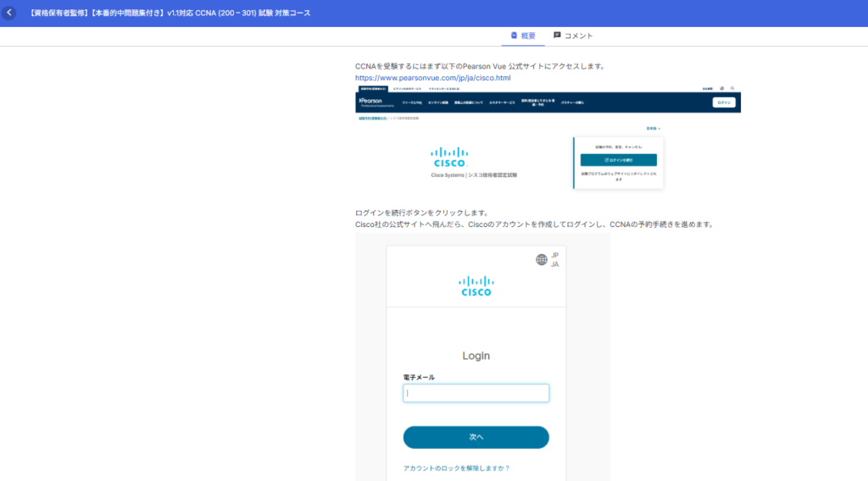
Task: Click the search magnifier icon in Pearson header
Action: [x=732, y=87]
